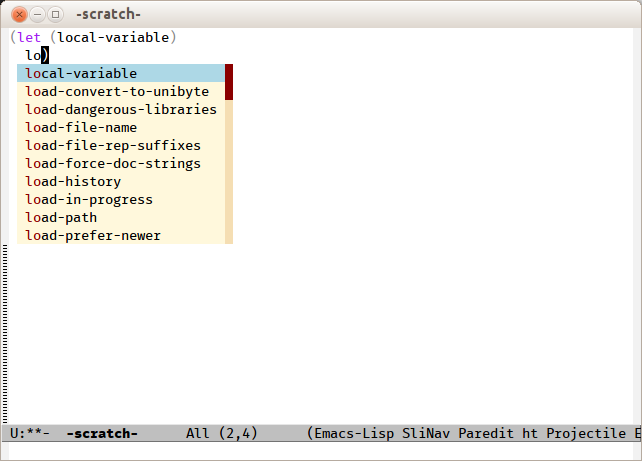Choose load-convert-to-unibyte from completion list
The image size is (642, 461).
(117, 91)
